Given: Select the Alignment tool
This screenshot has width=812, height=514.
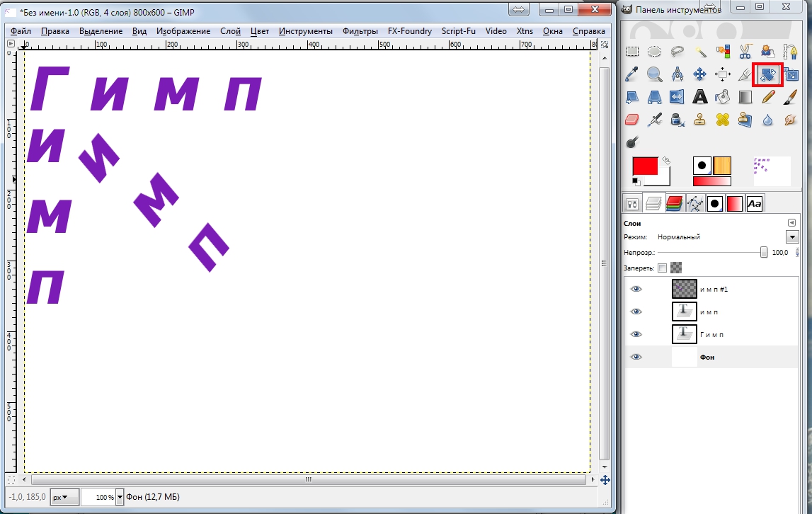Looking at the screenshot, I should [723, 74].
